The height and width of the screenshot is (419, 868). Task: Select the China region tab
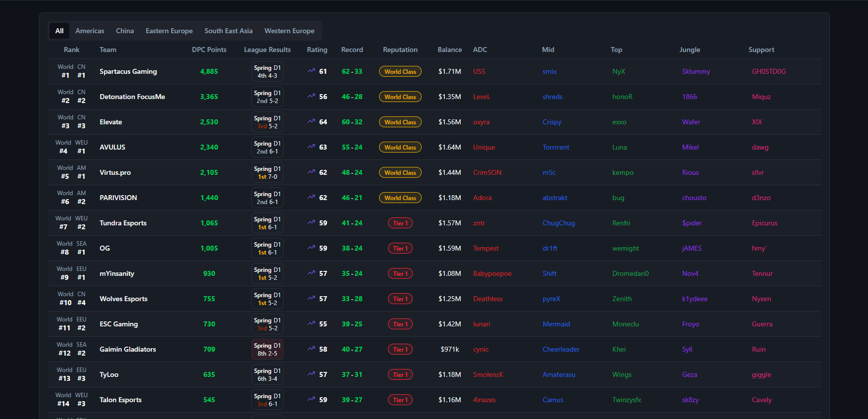(x=125, y=31)
